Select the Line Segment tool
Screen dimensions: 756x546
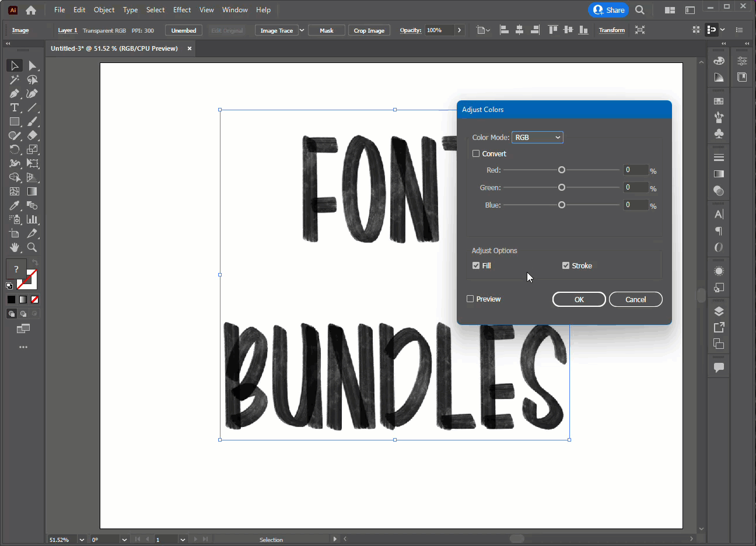point(32,107)
